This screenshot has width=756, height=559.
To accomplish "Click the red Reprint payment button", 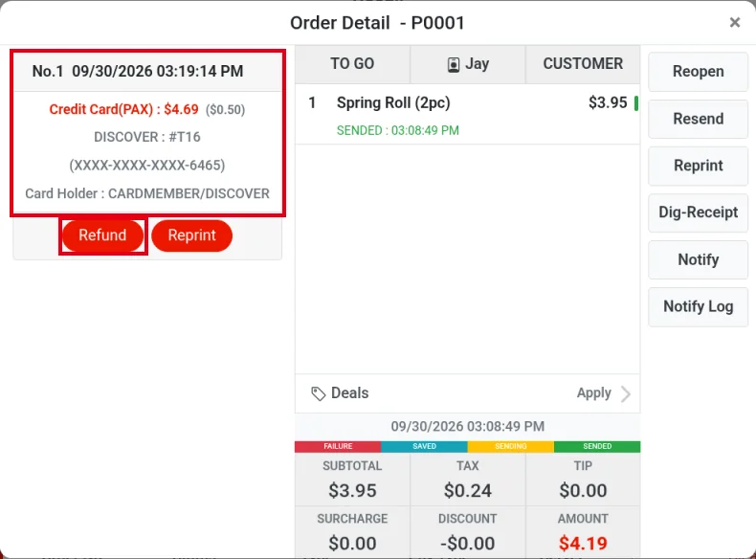I will 192,235.
